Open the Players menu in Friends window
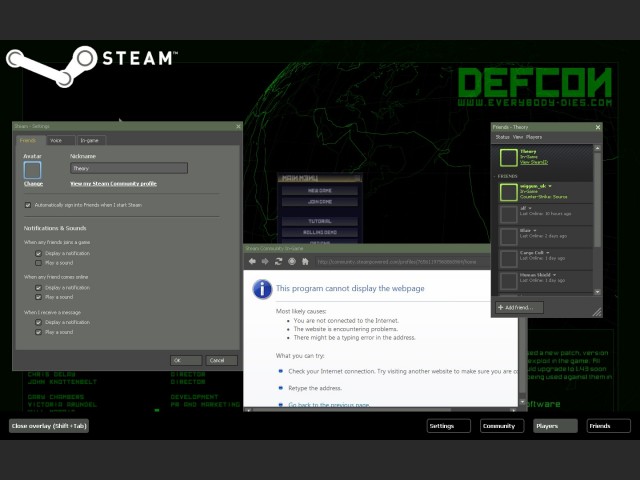 (534, 137)
